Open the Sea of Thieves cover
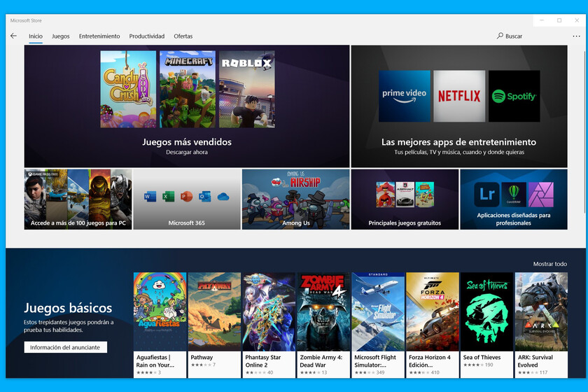 coord(486,311)
